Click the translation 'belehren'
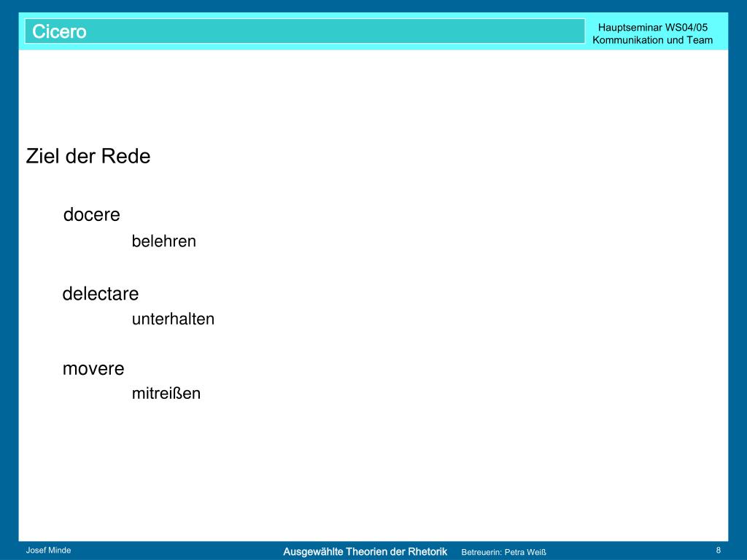747x560 pixels. tap(164, 241)
